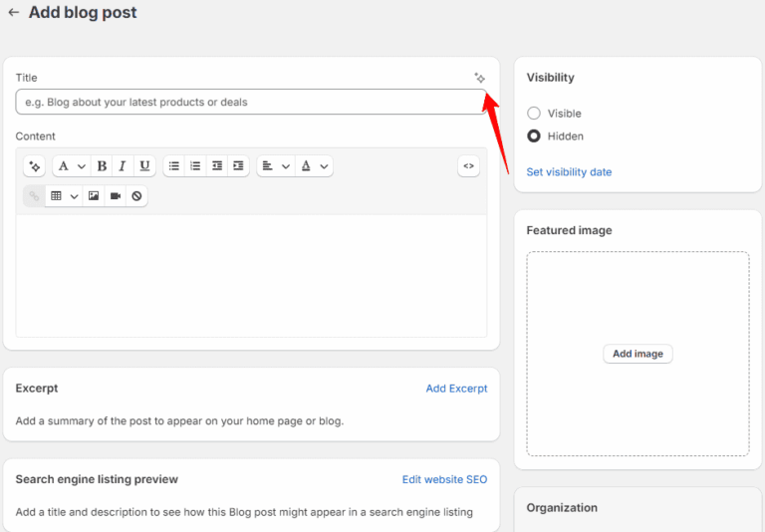Select the Visible radio button
Screen dimensions: 765x532
(534, 114)
